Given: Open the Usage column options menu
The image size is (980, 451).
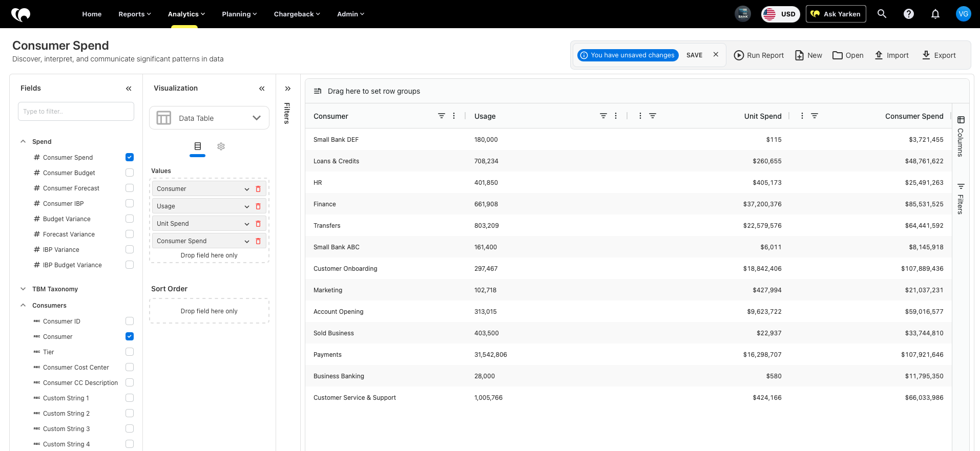Looking at the screenshot, I should coord(616,116).
